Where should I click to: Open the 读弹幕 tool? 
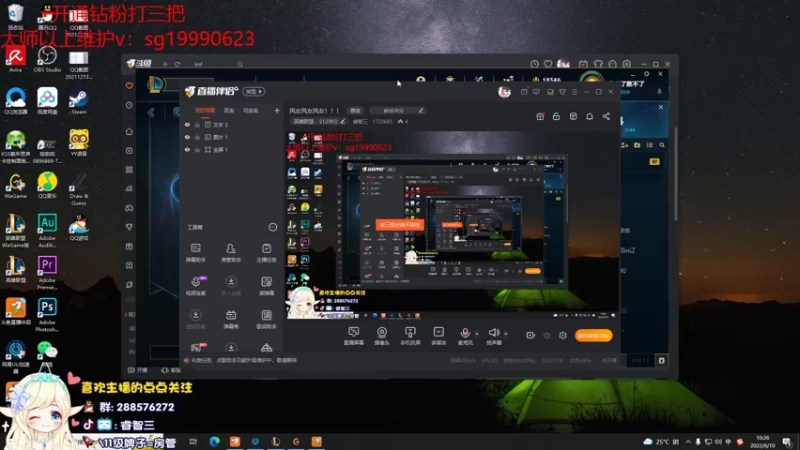[x=266, y=286]
